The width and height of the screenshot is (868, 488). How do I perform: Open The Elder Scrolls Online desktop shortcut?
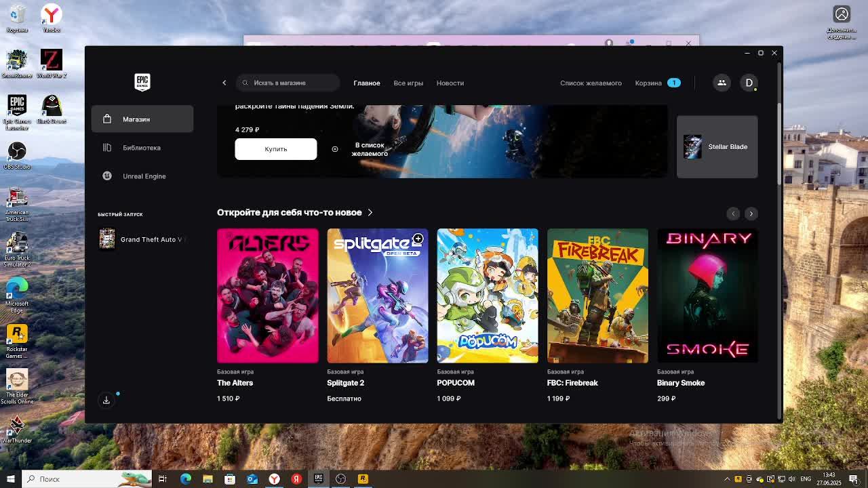(x=17, y=387)
